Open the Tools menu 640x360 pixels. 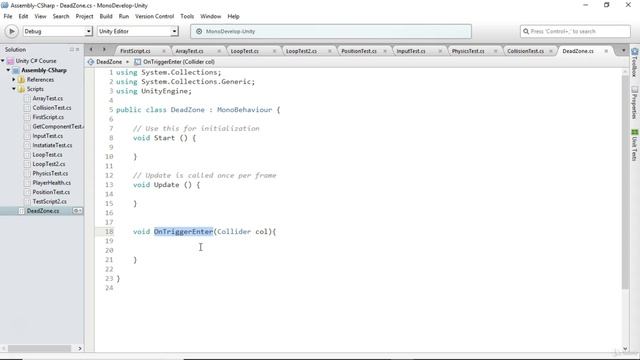(x=187, y=16)
